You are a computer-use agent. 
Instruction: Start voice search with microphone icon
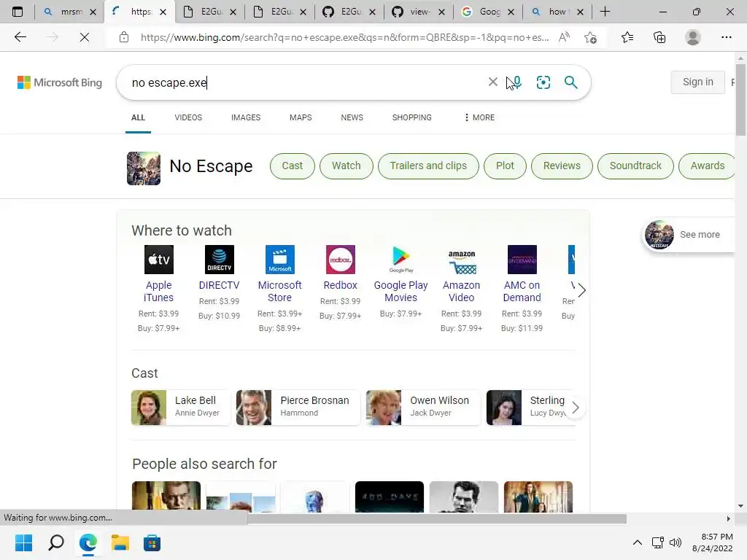click(517, 82)
